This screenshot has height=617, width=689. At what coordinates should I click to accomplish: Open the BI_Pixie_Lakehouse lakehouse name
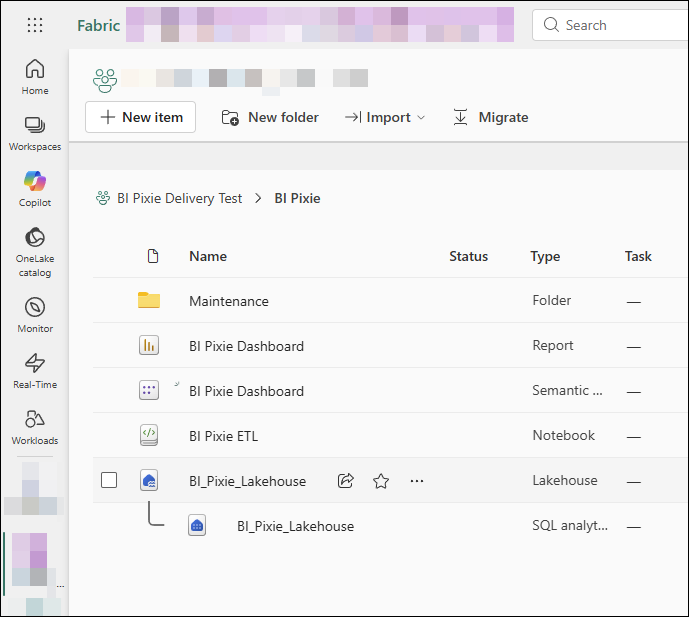(x=247, y=481)
